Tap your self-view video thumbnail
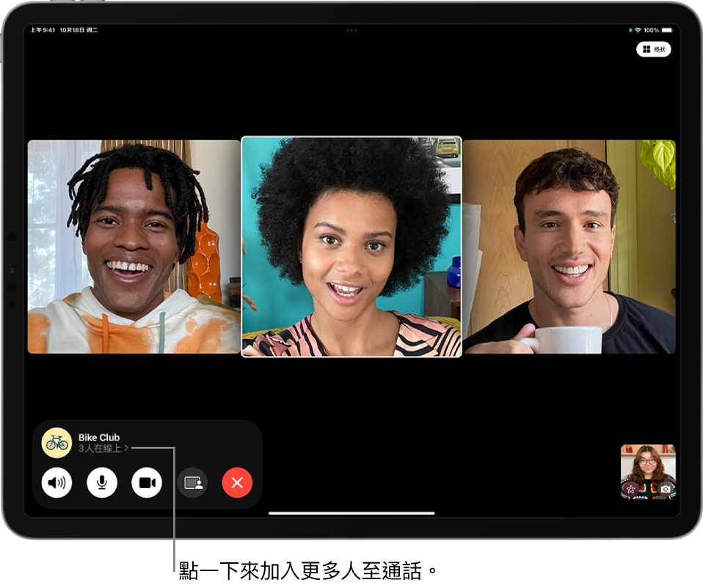This screenshot has width=703, height=588. pyautogui.click(x=649, y=470)
